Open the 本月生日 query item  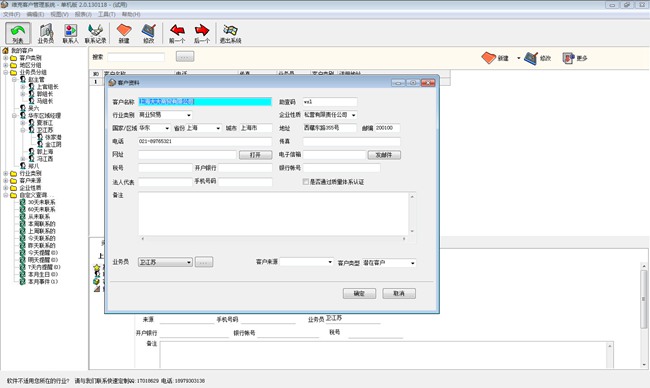pos(43,274)
